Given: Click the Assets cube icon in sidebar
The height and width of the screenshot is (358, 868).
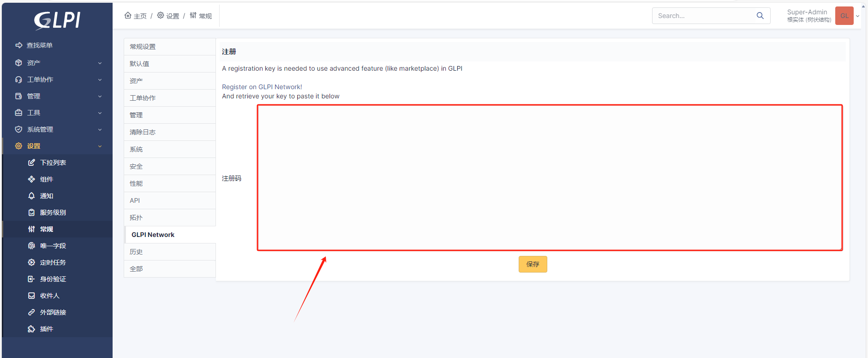Looking at the screenshot, I should (18, 63).
